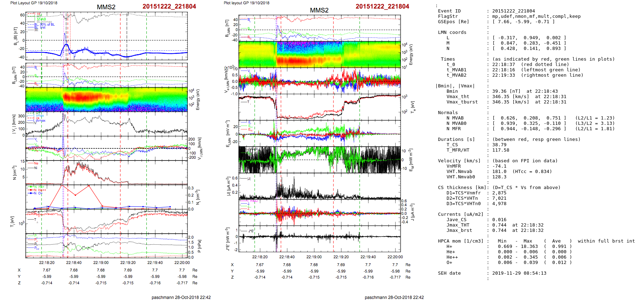
Task: Click D1=TCS*Vnmfr thickness value 2,875
Action: [499, 193]
